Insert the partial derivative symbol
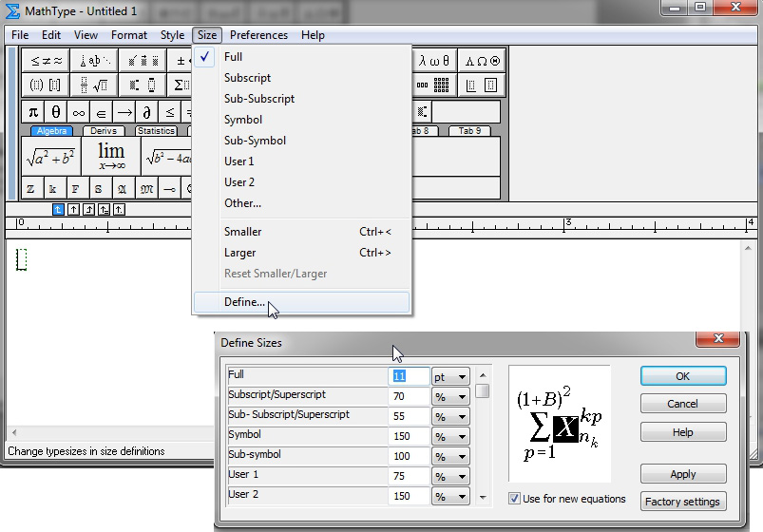 [x=146, y=112]
